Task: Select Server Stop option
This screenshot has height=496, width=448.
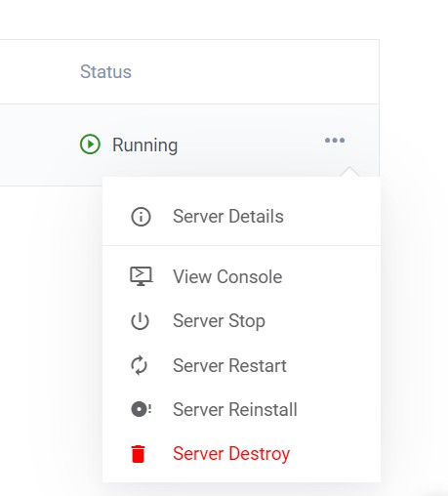Action: pyautogui.click(x=241, y=321)
